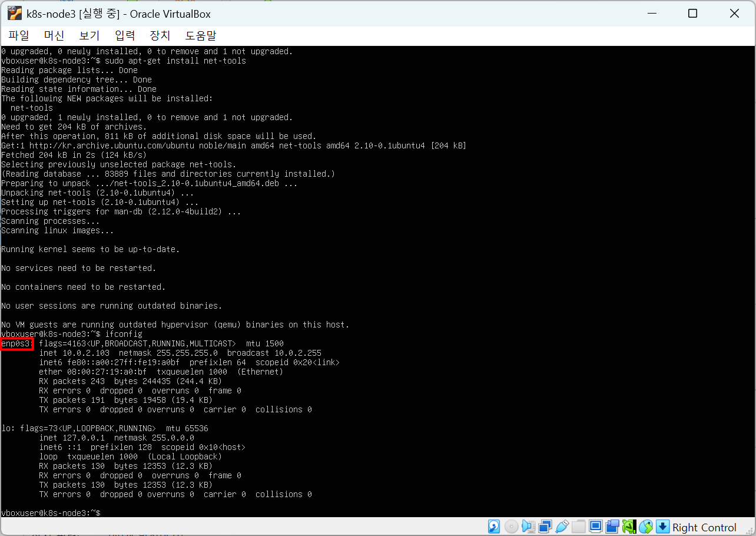Click the 'Building dependency tree... Done' line
This screenshot has height=536, width=756.
77,80
